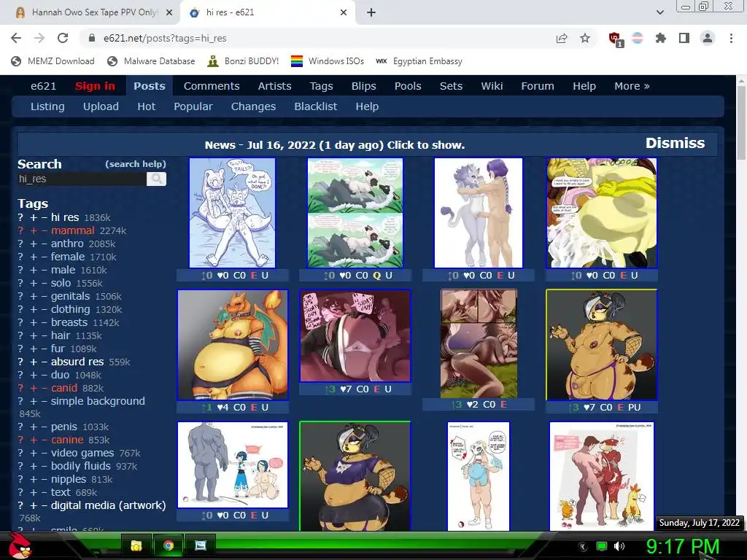Viewport: 747px width, 560px height.
Task: Open the Changes subnav link
Action: coord(253,106)
